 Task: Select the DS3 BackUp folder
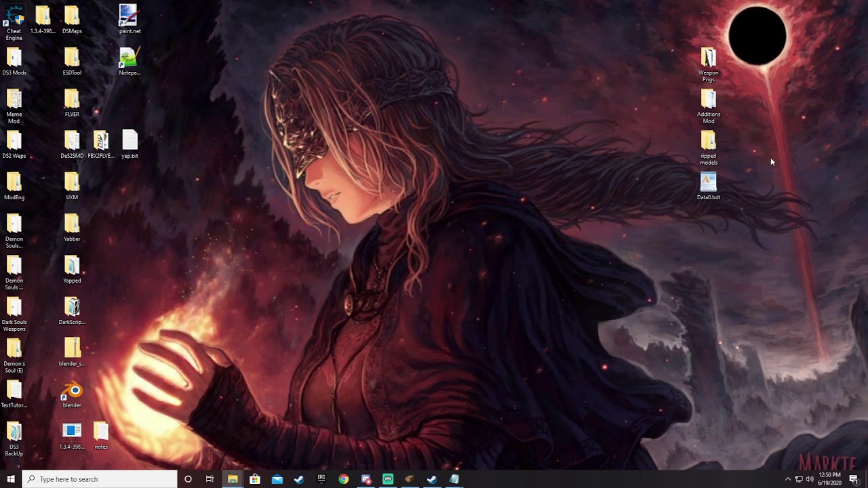coord(14,439)
